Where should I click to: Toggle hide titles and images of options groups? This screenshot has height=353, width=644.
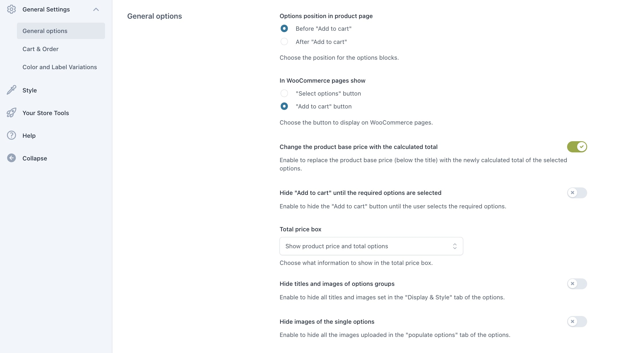tap(577, 284)
